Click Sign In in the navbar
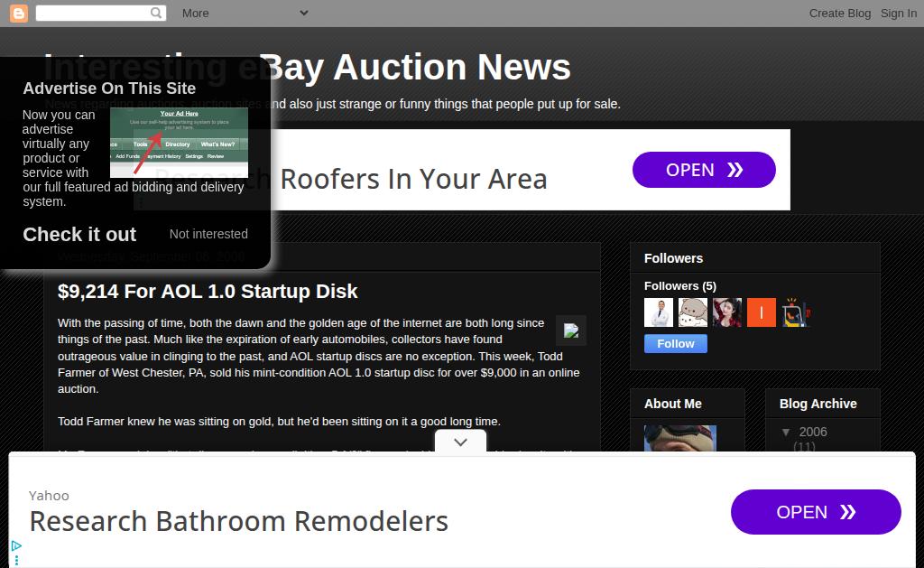924x568 pixels. [x=898, y=13]
